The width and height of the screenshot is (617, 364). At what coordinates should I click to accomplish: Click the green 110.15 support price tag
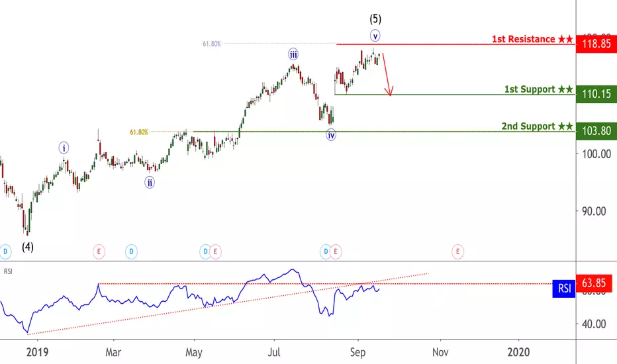[x=596, y=94]
